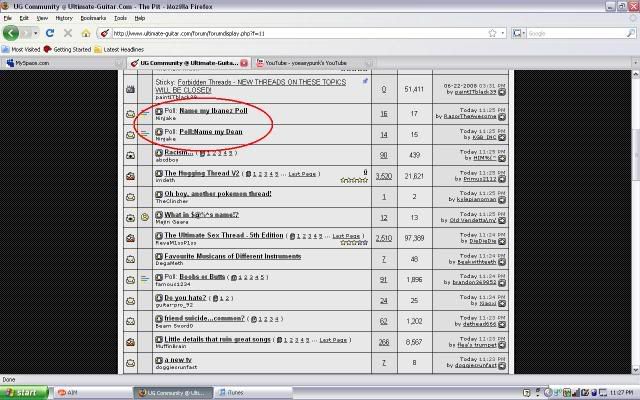Image resolution: width=640 pixels, height=400 pixels.
Task: Open the list all tabs dropdown
Action: pos(635,63)
